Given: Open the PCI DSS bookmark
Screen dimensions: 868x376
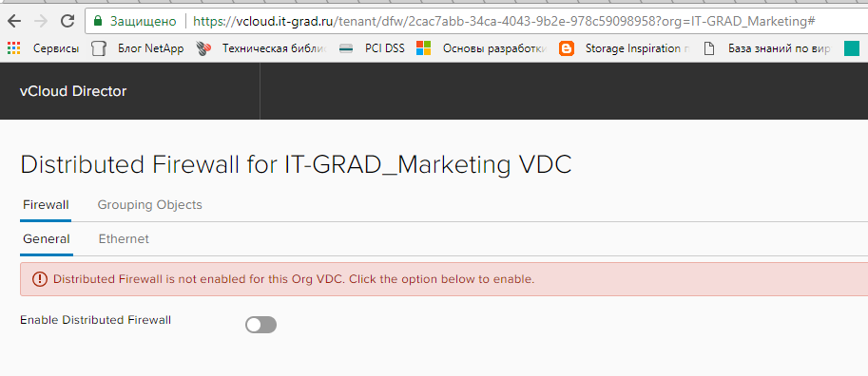Looking at the screenshot, I should coord(372,48).
